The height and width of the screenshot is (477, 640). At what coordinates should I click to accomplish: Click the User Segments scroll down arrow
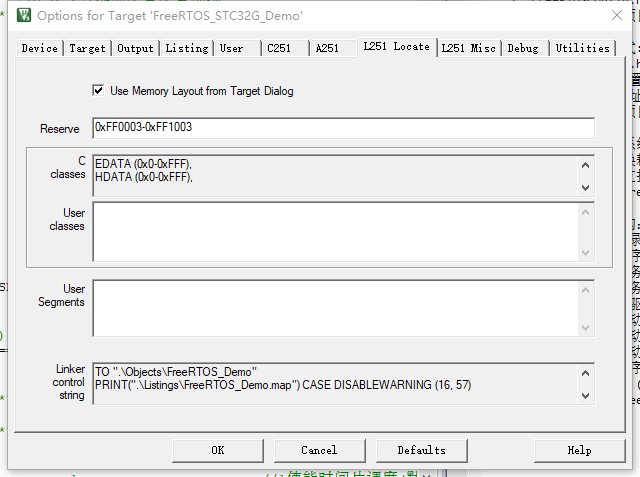tap(585, 327)
